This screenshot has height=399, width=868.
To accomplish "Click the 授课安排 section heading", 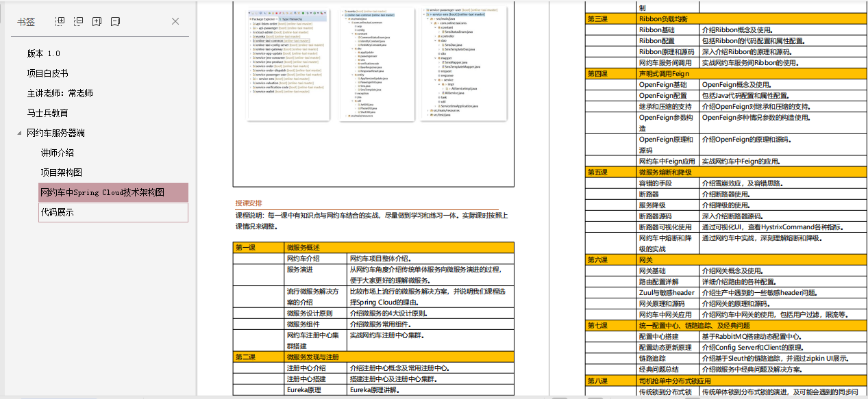I will click(249, 203).
